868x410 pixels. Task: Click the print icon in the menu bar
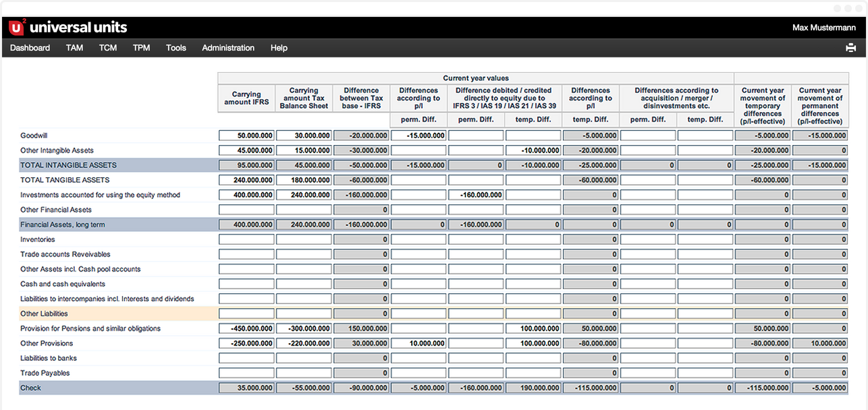[850, 48]
